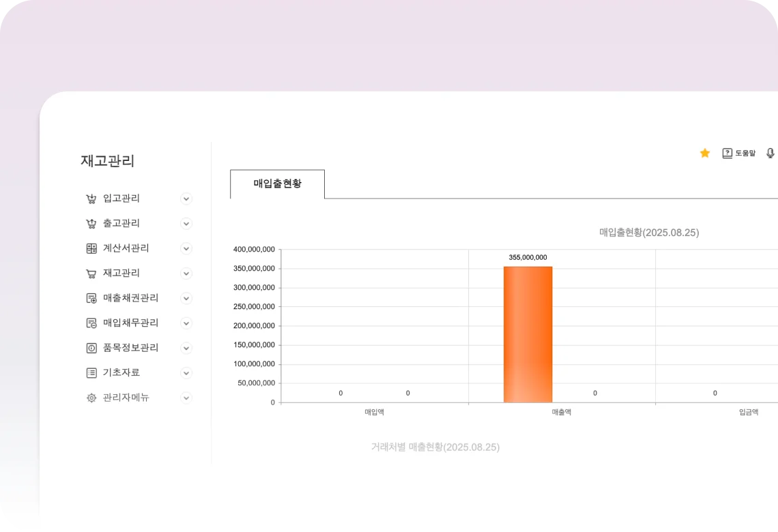778x532 pixels.
Task: Expand the 기초자료 chevron
Action: [x=186, y=373]
